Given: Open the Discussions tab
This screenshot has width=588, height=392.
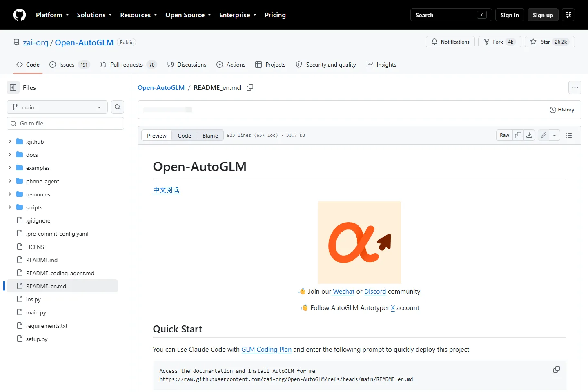Looking at the screenshot, I should (x=187, y=65).
